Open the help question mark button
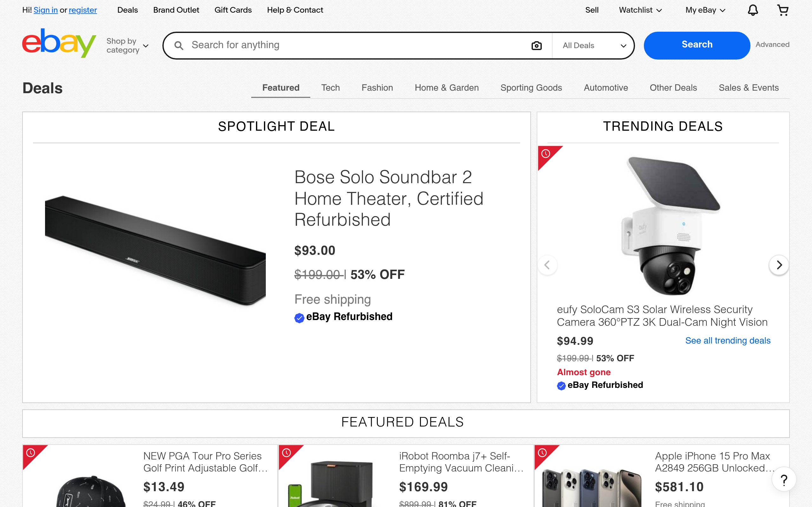812x507 pixels. point(784,480)
